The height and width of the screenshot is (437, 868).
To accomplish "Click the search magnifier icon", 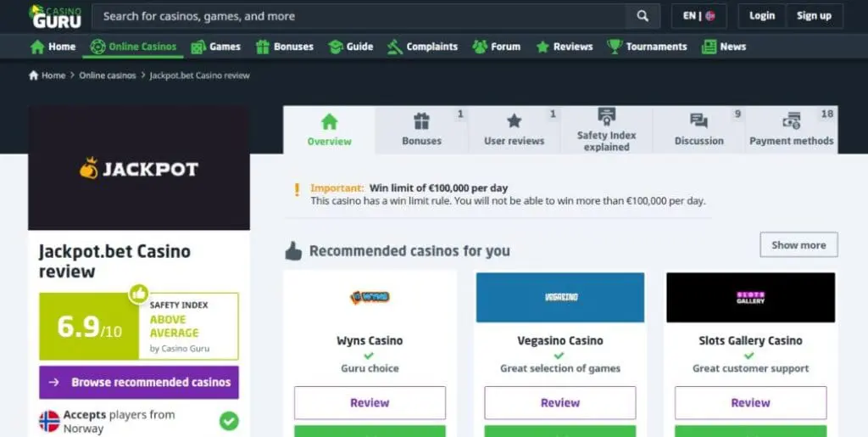I will (643, 16).
